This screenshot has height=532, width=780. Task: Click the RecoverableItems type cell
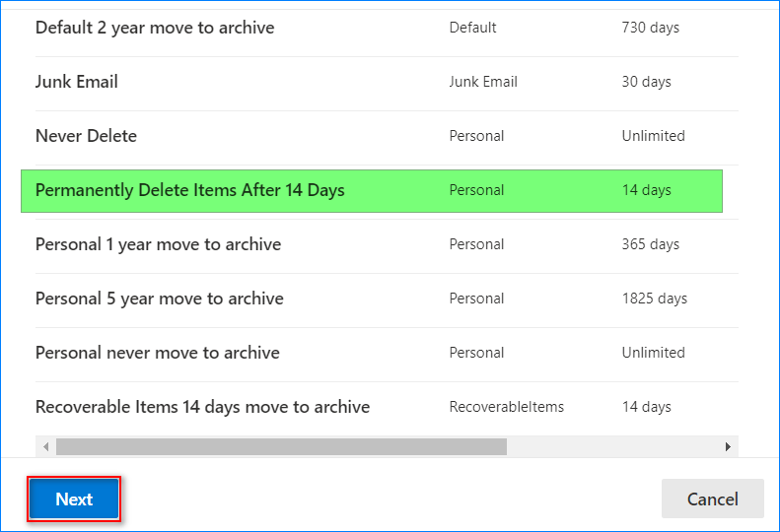pyautogui.click(x=506, y=407)
